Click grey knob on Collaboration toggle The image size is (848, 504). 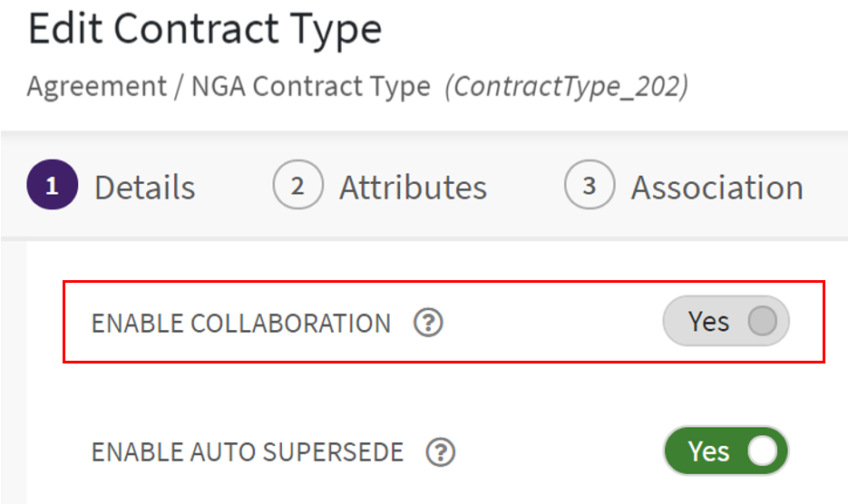pyautogui.click(x=763, y=322)
